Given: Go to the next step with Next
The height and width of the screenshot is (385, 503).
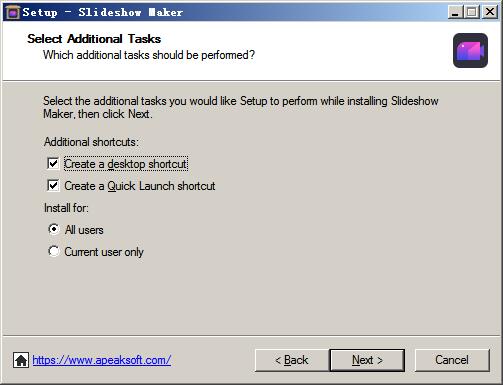Looking at the screenshot, I should [367, 360].
